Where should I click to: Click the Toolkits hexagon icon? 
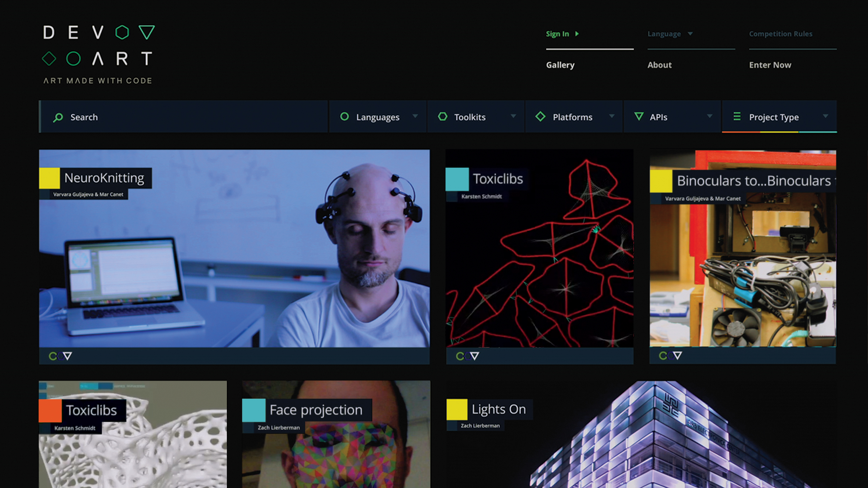point(442,117)
